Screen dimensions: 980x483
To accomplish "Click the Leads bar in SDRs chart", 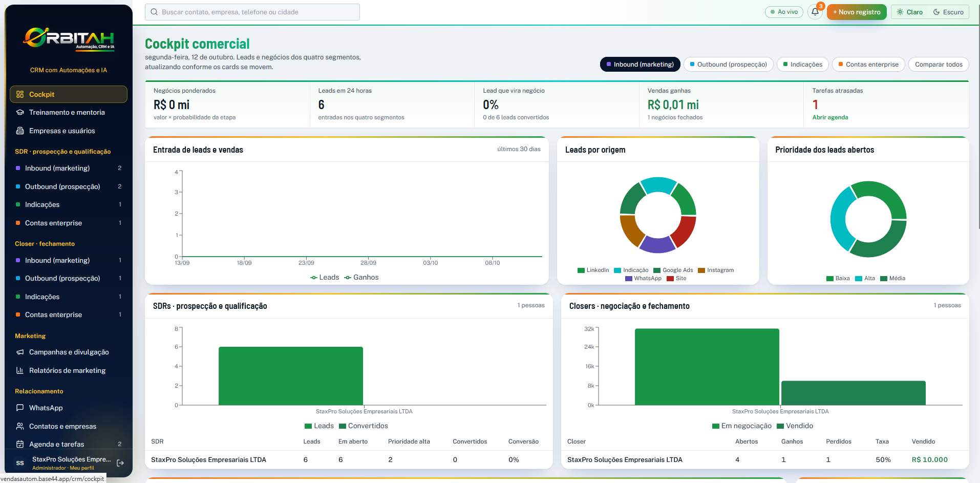I will coord(291,376).
